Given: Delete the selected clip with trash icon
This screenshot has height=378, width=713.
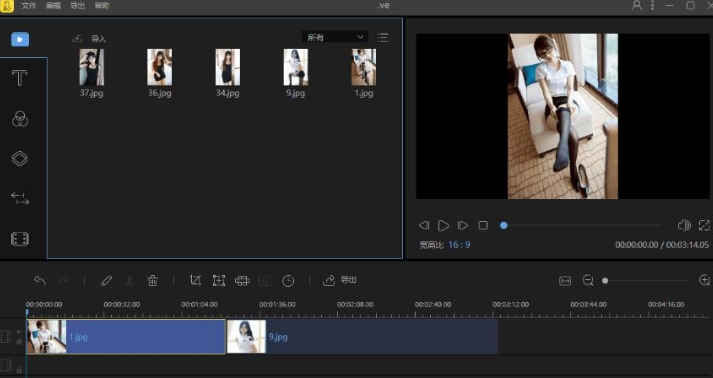Looking at the screenshot, I should (x=153, y=281).
